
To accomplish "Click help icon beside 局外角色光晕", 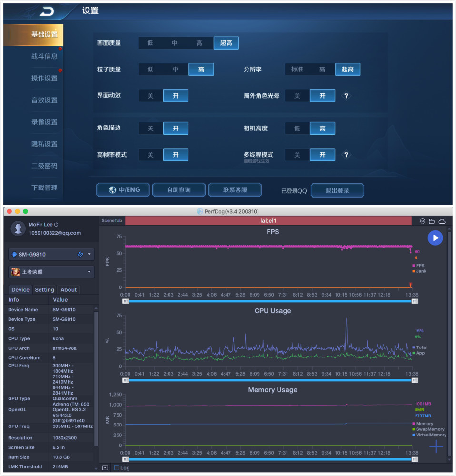I will tap(346, 96).
